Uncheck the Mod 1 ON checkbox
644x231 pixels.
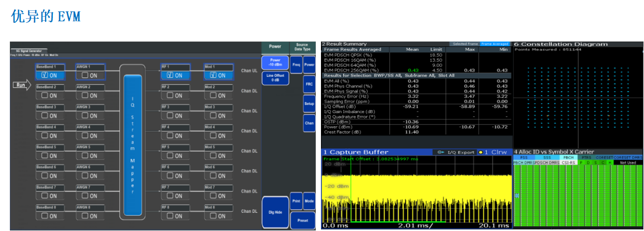(214, 75)
